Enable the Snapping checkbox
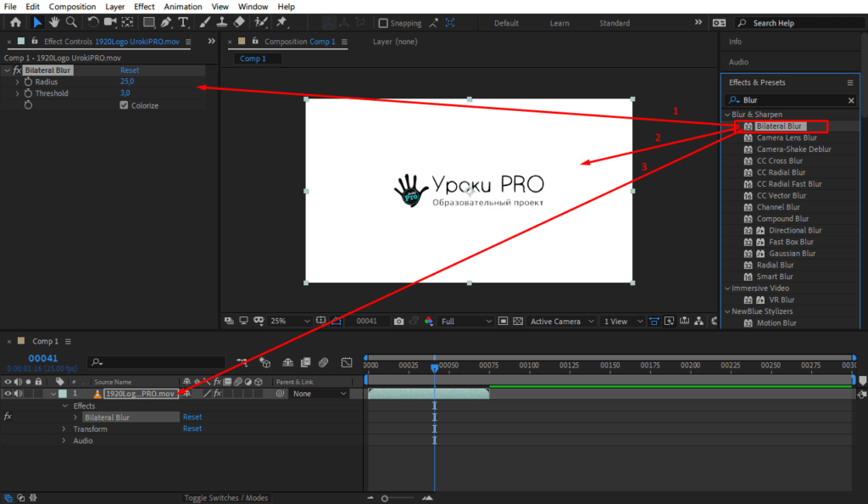The height and width of the screenshot is (504, 868). (383, 23)
